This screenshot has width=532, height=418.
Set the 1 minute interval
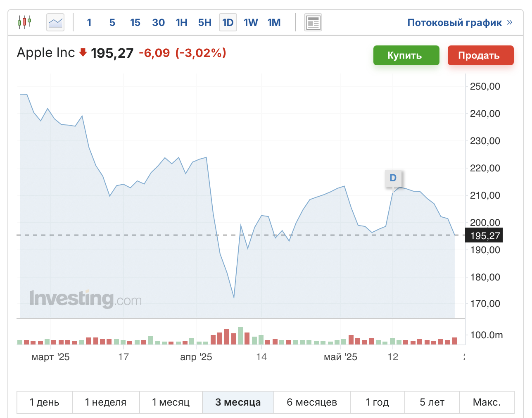89,22
